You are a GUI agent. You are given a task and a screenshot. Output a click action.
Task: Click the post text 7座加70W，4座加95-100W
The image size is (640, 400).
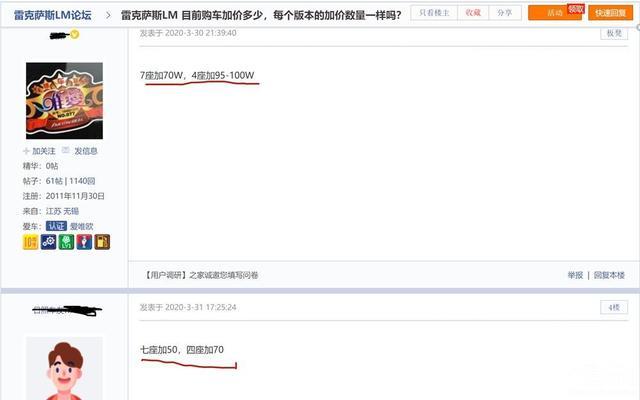197,76
